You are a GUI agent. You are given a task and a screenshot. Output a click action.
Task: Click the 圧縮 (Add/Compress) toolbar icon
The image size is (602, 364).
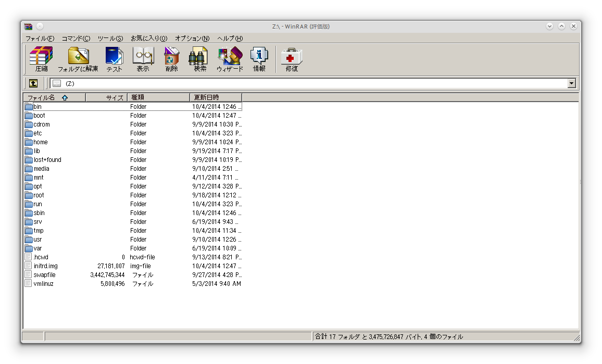[x=41, y=59]
